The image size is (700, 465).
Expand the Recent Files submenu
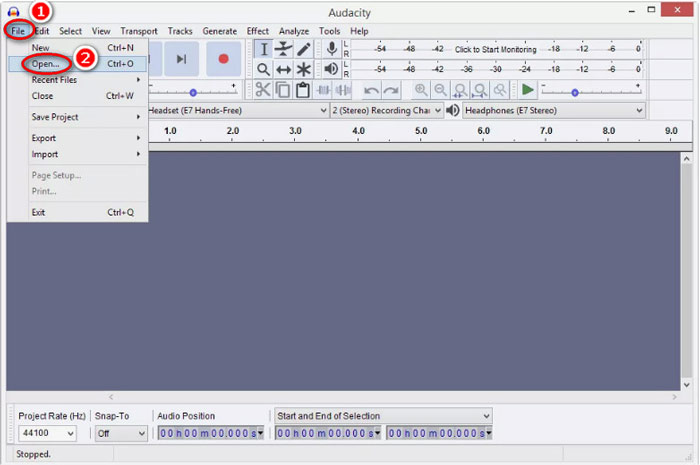tap(78, 80)
